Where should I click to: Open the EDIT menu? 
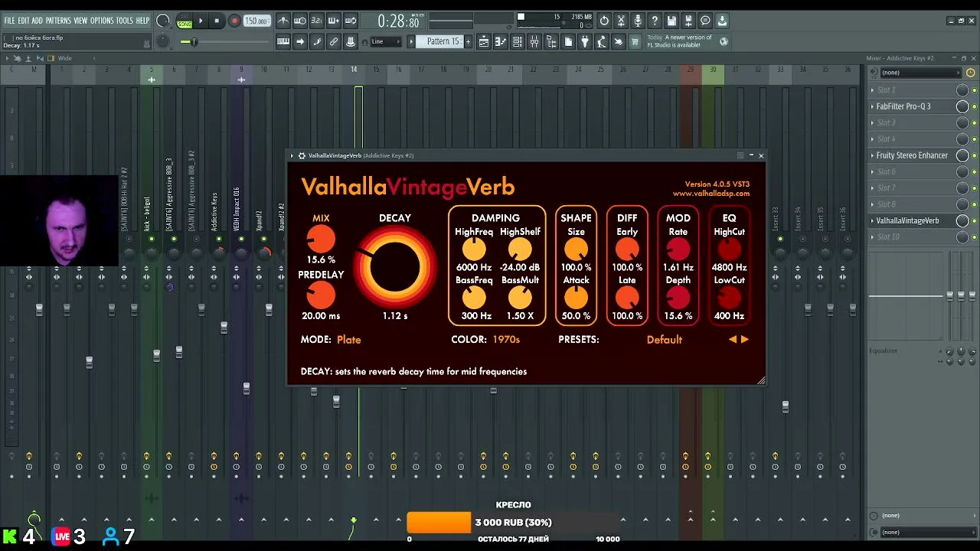[23, 21]
